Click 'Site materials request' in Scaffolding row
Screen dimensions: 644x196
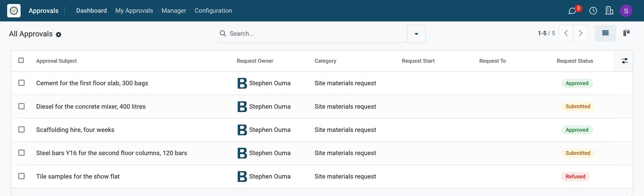pos(345,130)
